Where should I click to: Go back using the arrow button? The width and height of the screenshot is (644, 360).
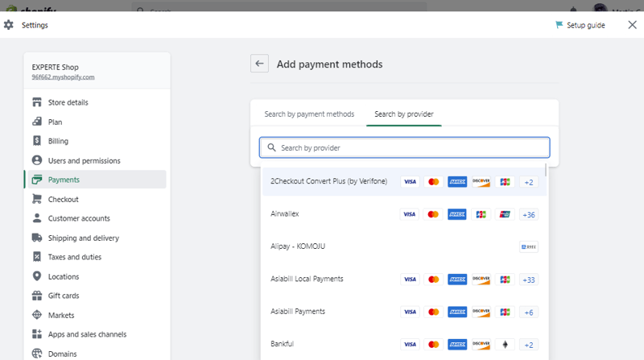(259, 64)
